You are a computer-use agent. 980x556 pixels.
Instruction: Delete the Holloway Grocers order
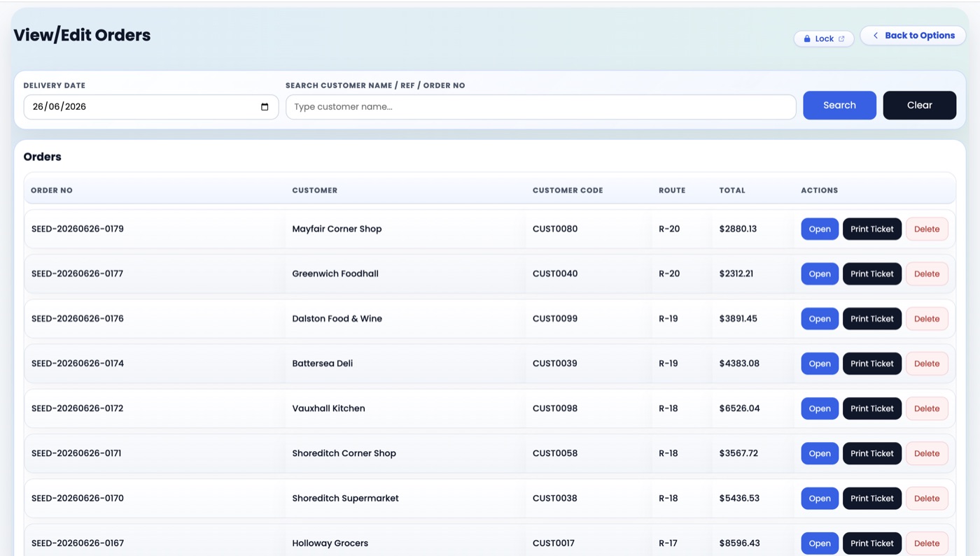pyautogui.click(x=927, y=543)
